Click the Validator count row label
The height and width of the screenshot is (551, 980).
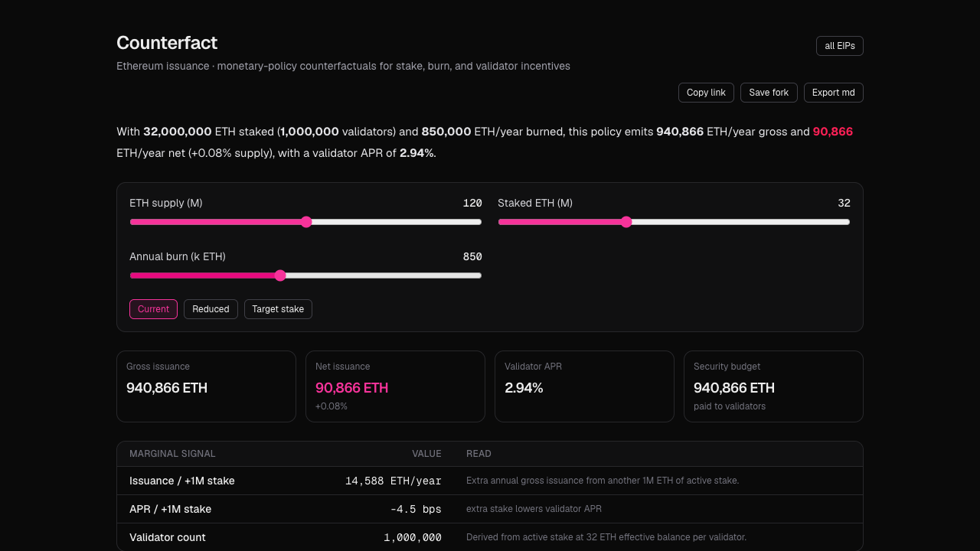(168, 537)
